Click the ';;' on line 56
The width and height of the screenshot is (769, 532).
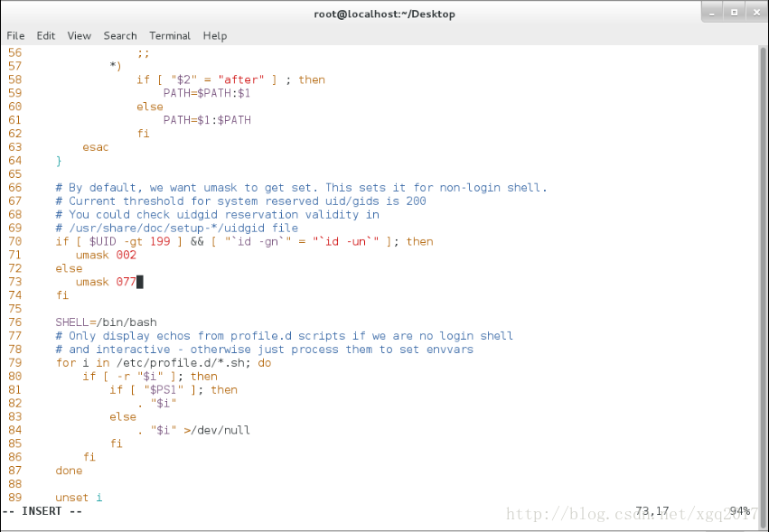point(143,52)
